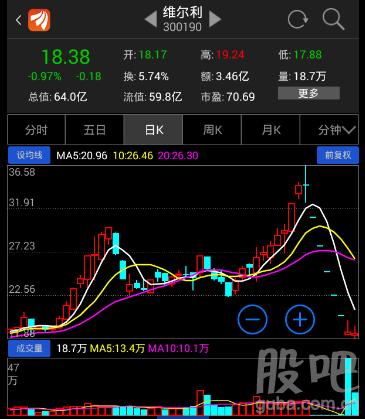This screenshot has height=419, width=365.
Task: Tap the back arrow icon
Action: coord(19,20)
